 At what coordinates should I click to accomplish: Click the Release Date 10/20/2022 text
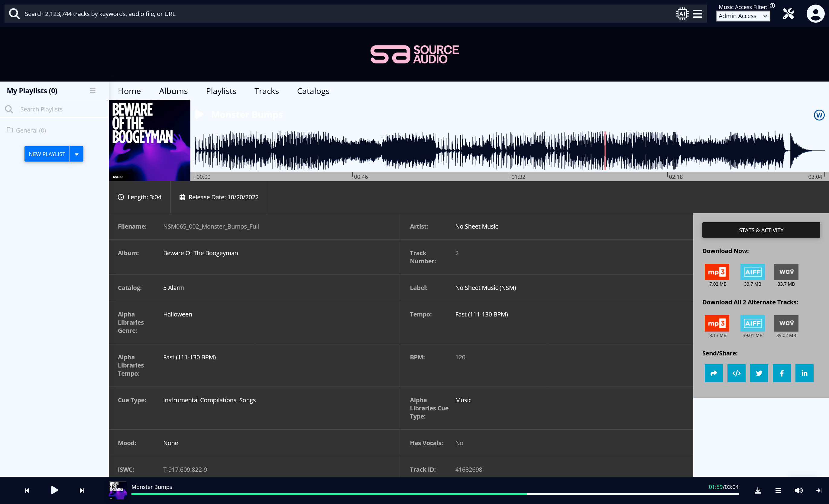(x=223, y=197)
